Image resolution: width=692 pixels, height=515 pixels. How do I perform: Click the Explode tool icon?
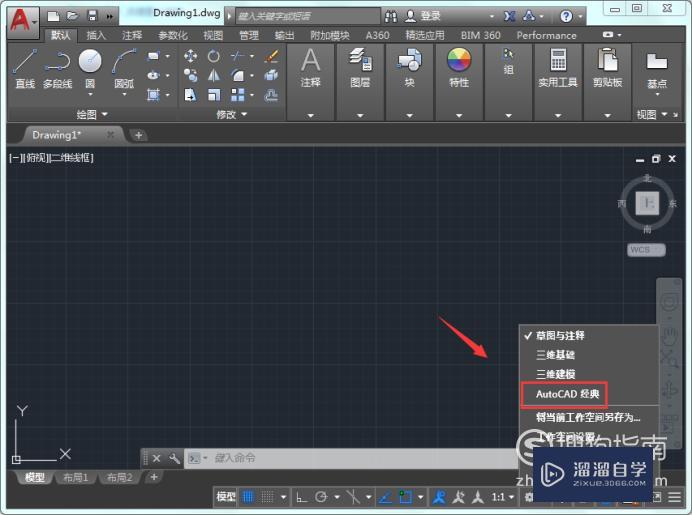pyautogui.click(x=271, y=75)
